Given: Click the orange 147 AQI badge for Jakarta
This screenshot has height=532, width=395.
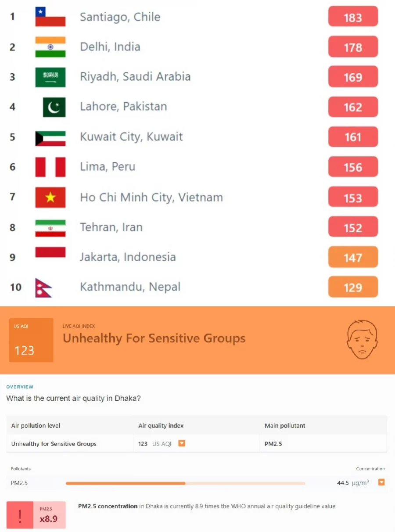Looking at the screenshot, I should pyautogui.click(x=353, y=257).
